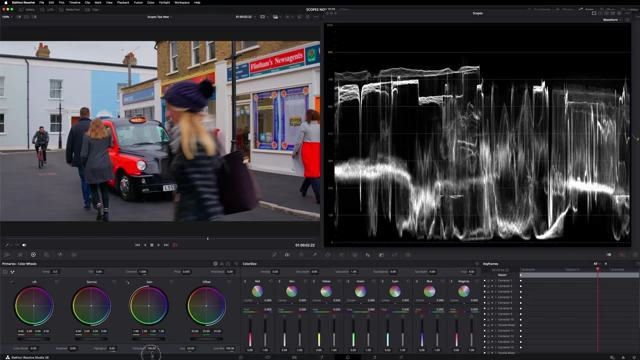Screen dimensions: 640x360
Task: Play the clip forward
Action: point(159,245)
